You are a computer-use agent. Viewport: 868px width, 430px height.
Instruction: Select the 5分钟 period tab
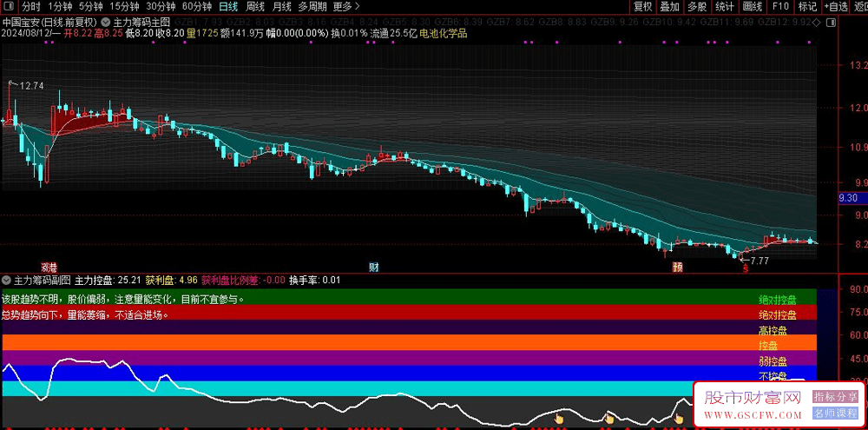pyautogui.click(x=90, y=7)
